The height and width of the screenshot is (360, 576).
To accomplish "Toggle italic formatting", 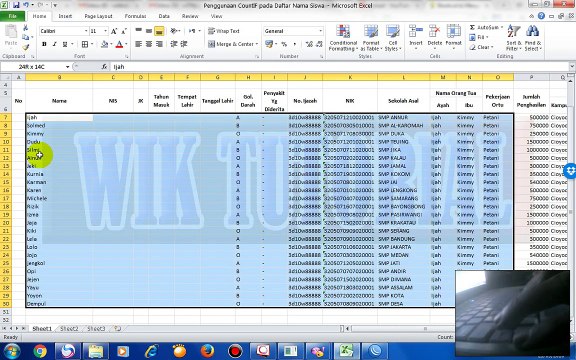I will (54, 44).
